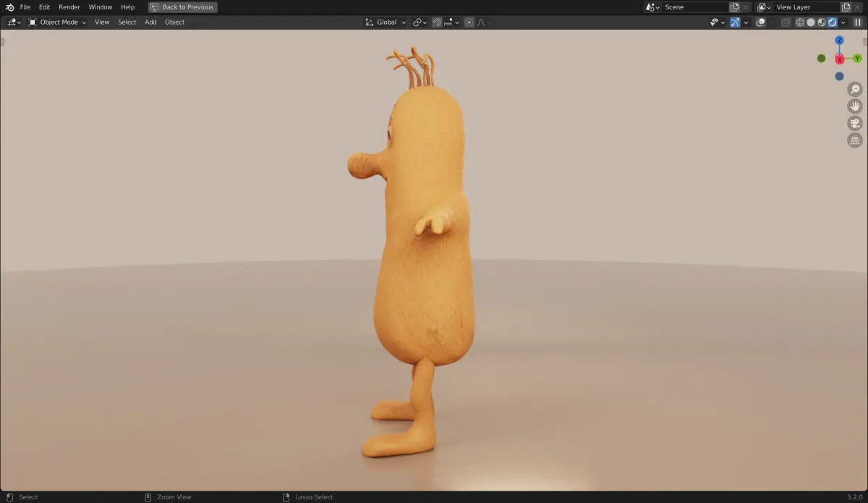Open object visibility and selectability dropdown
The image size is (868, 503).
pos(718,22)
